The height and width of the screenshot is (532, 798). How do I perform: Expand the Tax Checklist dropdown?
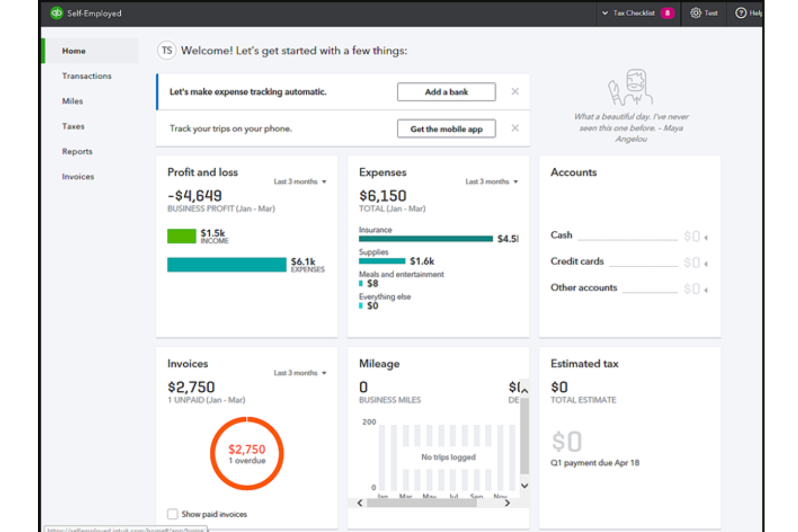point(605,13)
